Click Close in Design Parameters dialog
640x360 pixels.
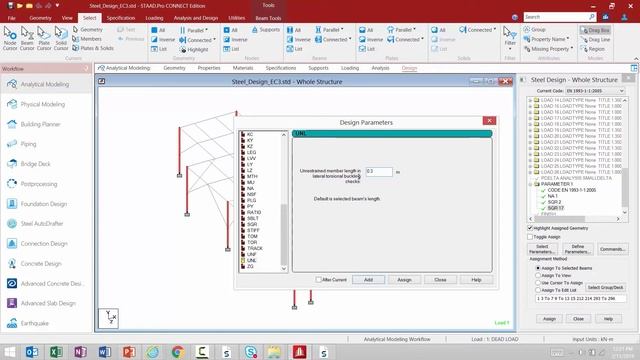(x=440, y=280)
